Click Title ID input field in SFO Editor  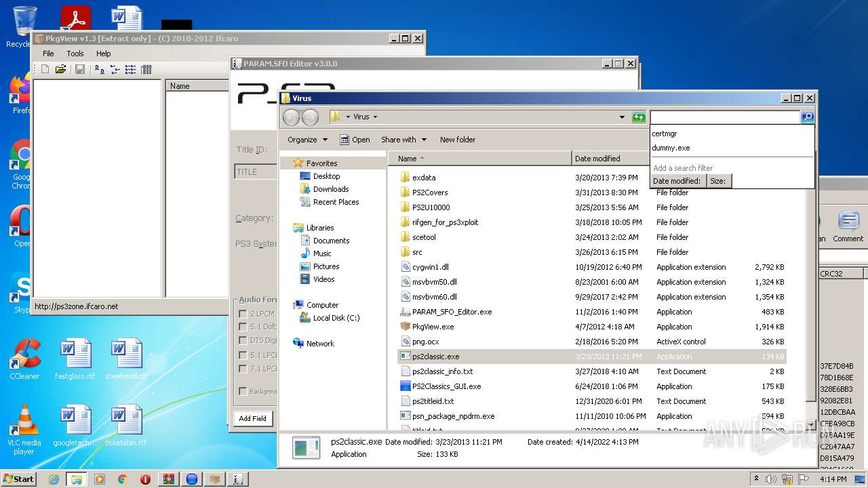[x=255, y=172]
